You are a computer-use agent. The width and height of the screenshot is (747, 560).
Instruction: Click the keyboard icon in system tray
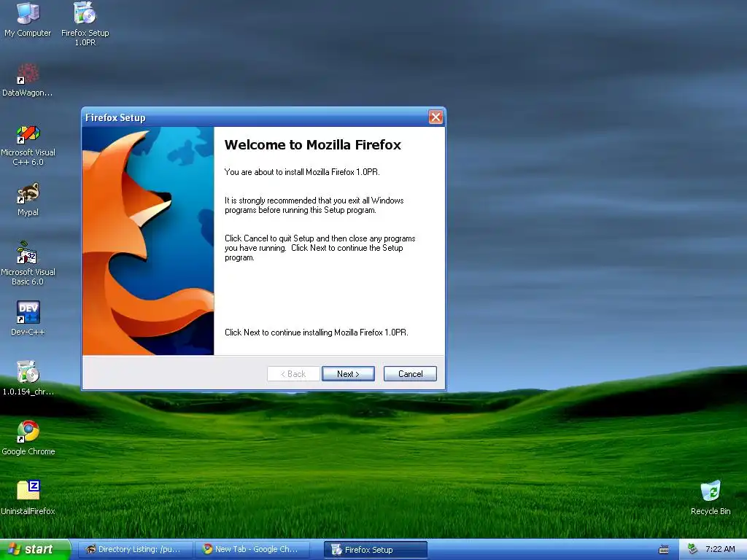coord(664,550)
